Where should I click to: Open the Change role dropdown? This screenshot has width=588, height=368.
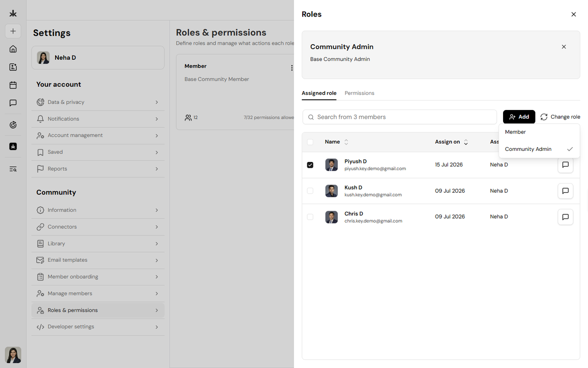coord(560,117)
